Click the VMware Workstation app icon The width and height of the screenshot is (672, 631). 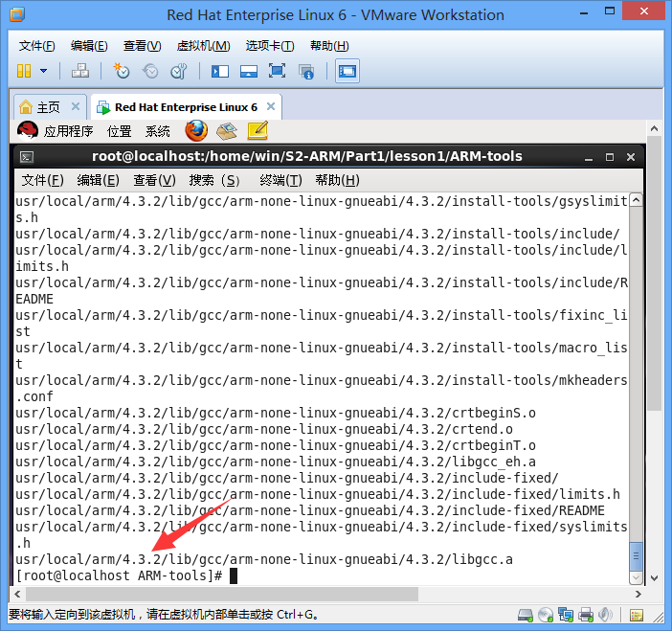[17, 14]
